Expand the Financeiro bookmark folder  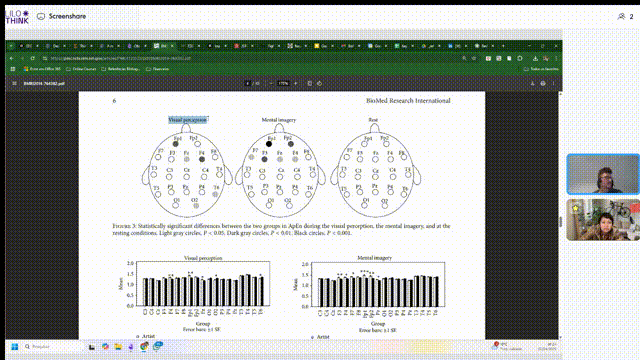[157, 69]
